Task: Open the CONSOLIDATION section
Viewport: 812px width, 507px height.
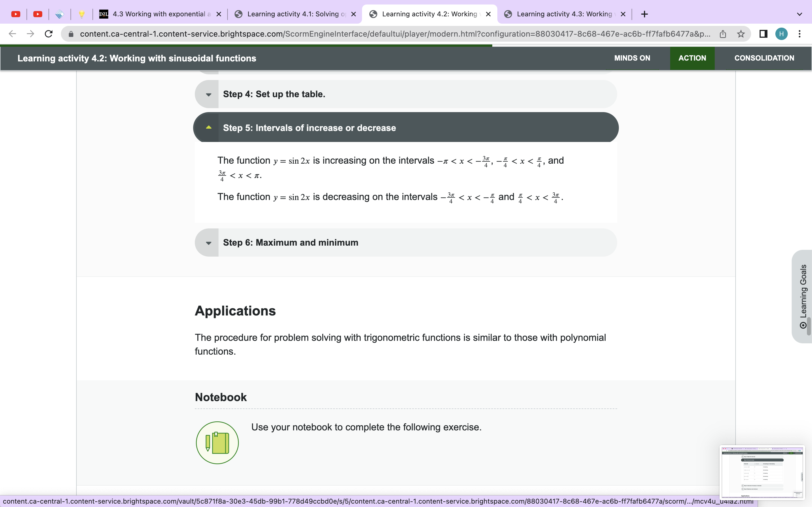Action: pos(764,58)
